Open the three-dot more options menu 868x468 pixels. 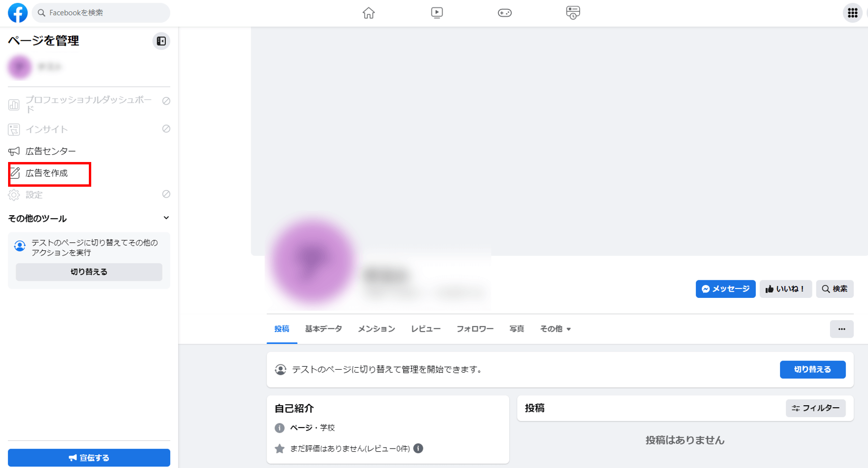click(841, 329)
